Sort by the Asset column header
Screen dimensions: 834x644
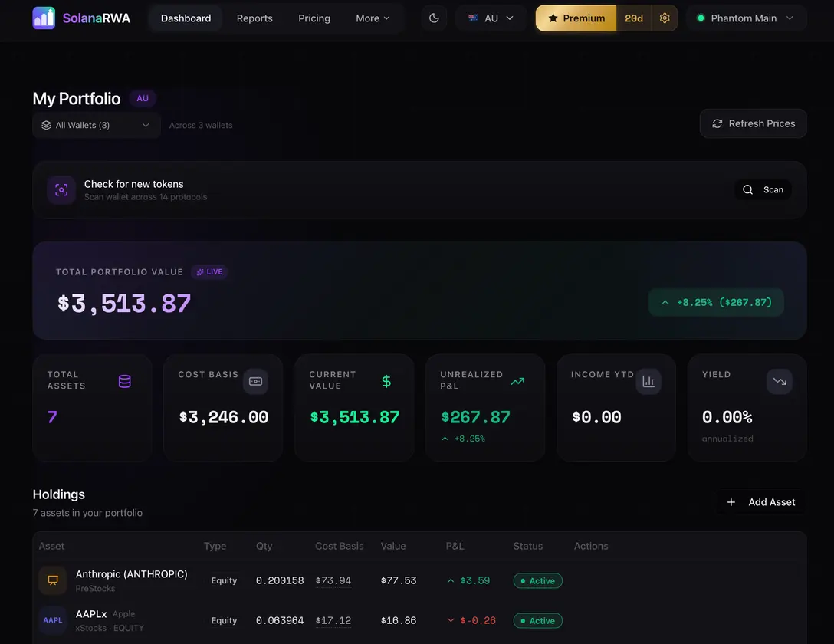(51, 546)
